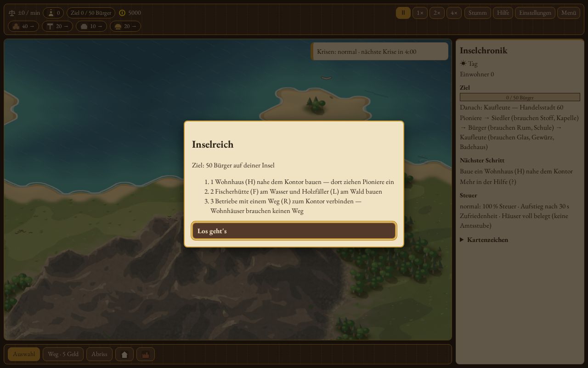
Task: Click the population counter pill
Action: [53, 13]
